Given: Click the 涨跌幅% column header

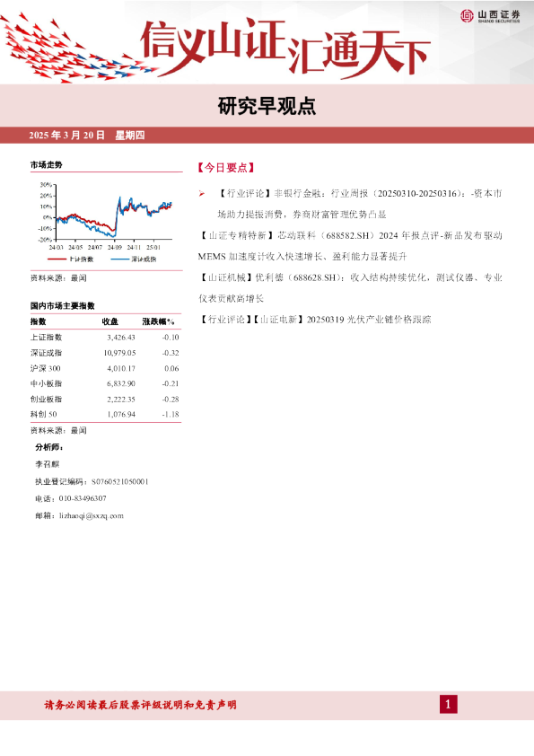Looking at the screenshot, I should 158,321.
